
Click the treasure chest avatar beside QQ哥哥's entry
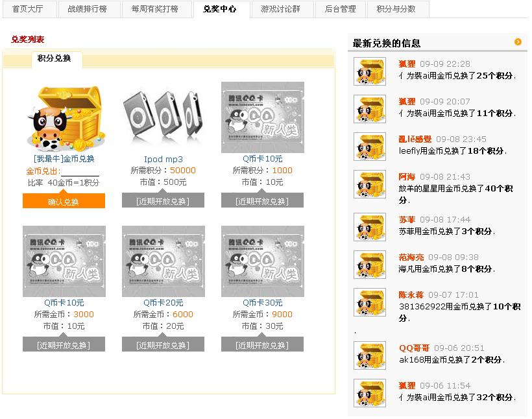(x=370, y=355)
